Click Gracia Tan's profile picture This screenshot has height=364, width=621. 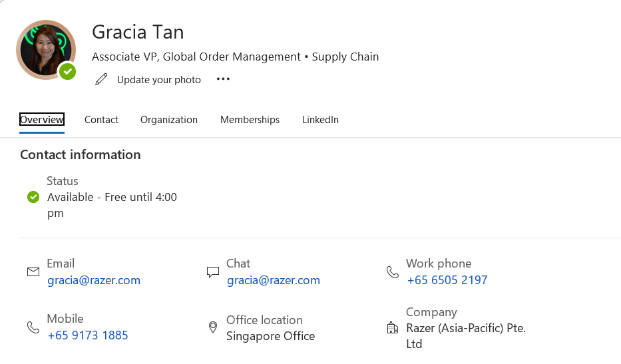point(46,50)
